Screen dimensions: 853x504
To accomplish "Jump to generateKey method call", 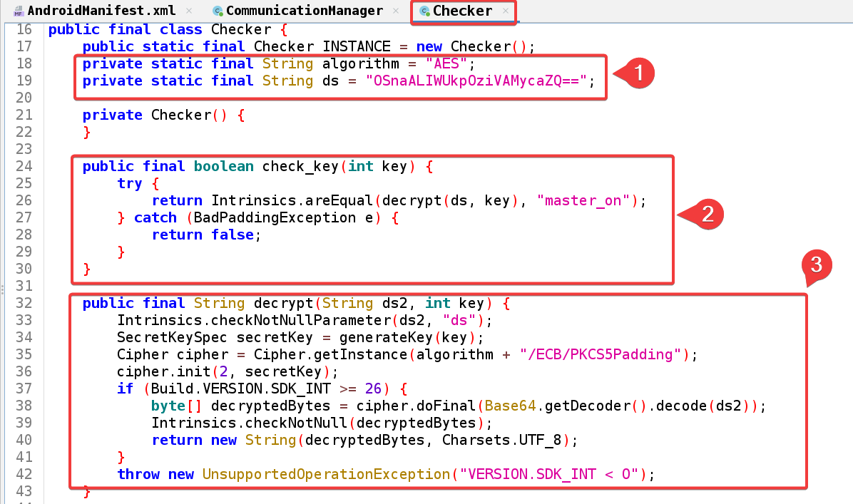I will 394,337.
